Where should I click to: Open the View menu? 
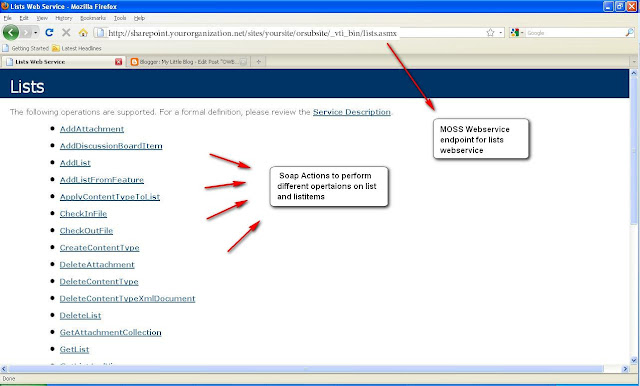point(42,18)
